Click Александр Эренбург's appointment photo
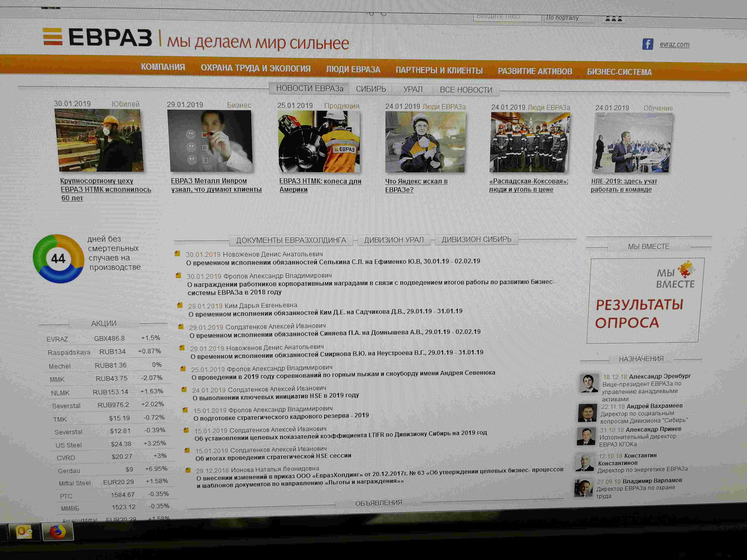 coord(589,383)
